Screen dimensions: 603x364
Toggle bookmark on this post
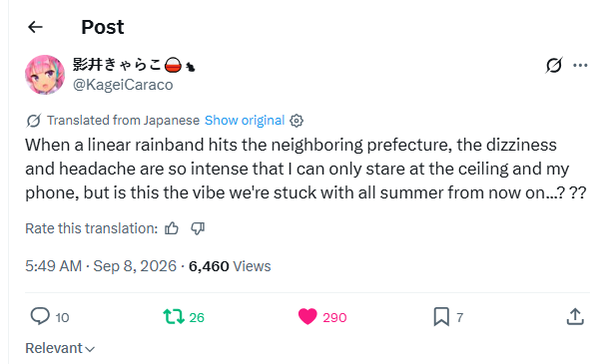(441, 317)
